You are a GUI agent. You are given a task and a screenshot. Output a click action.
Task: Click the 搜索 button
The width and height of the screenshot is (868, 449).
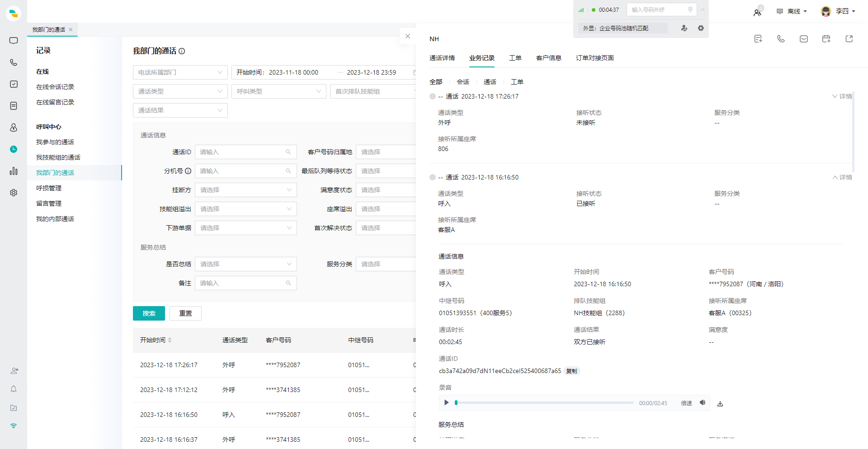tap(149, 313)
